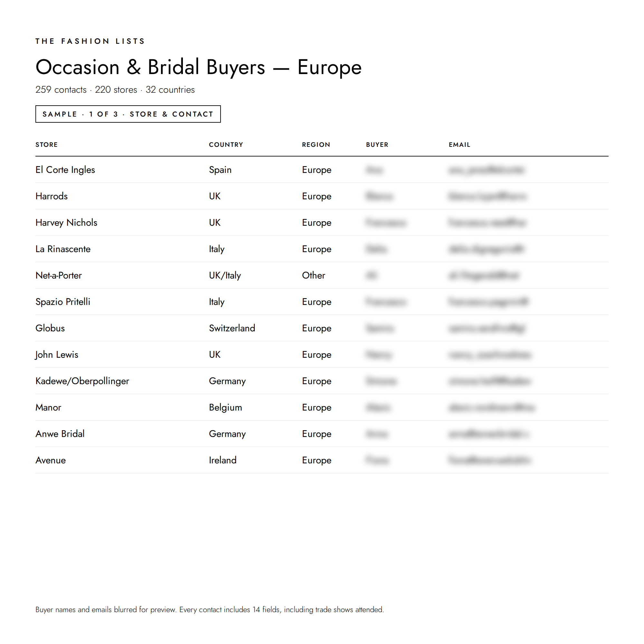Click the blurred buyer name for Avenue
Image resolution: width=644 pixels, height=644 pixels.
(x=377, y=460)
